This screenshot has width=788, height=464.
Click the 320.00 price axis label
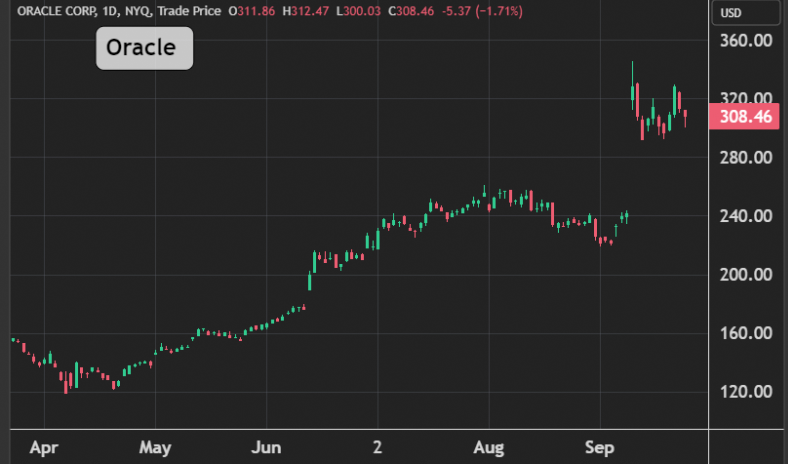click(746, 99)
